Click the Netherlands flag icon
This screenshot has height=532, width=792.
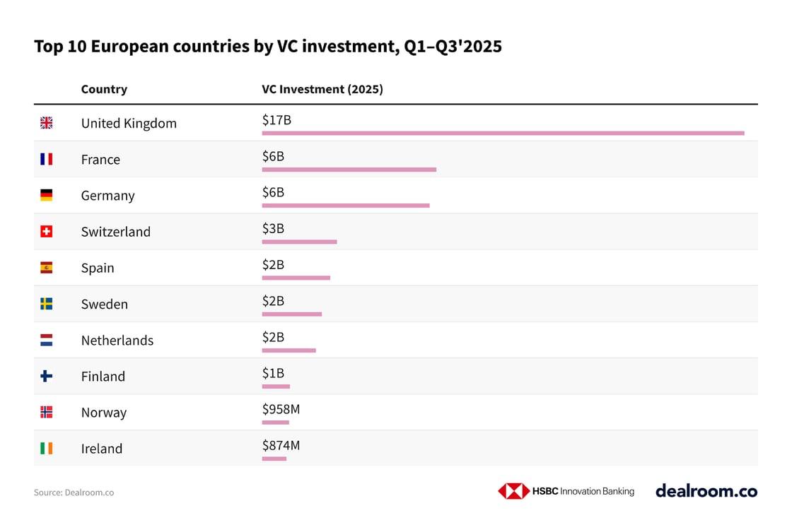click(47, 341)
